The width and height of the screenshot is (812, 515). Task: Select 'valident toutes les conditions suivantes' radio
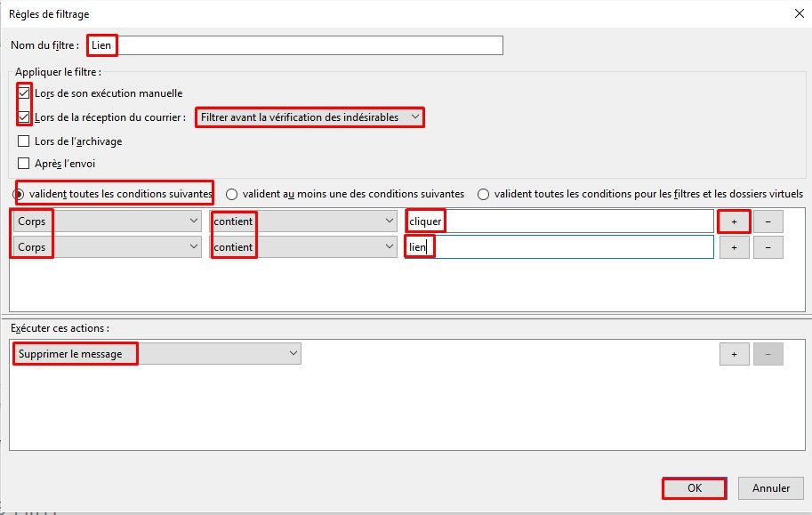(x=19, y=194)
